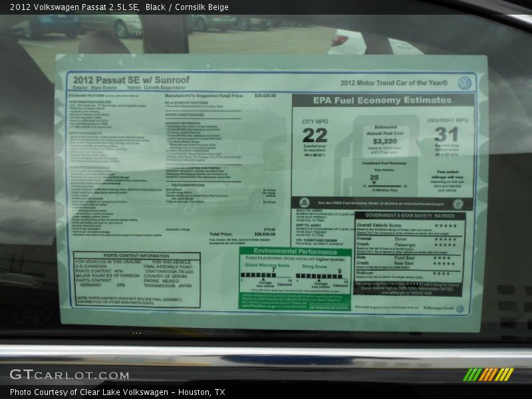532x399 pixels.
Task: Click the VW logo on sticker header
Action: (x=464, y=83)
